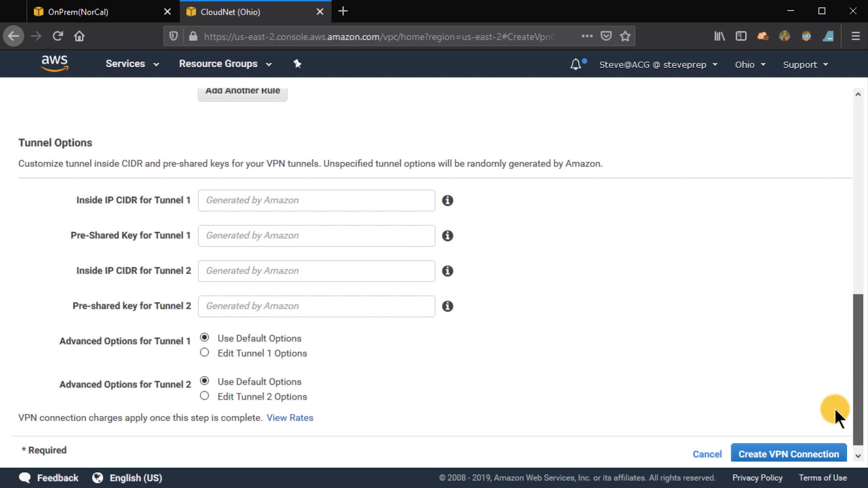Choose Use Default Options for Tunnel 1
Viewport: 868px width, 488px height.
pos(204,338)
